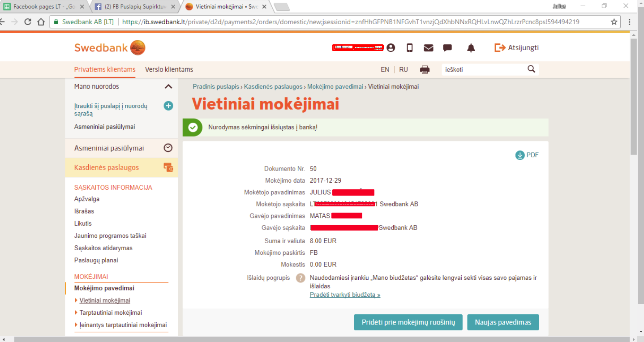Screen dimensions: 644x342
Task: Click the Atsijungti logout link
Action: pos(517,47)
